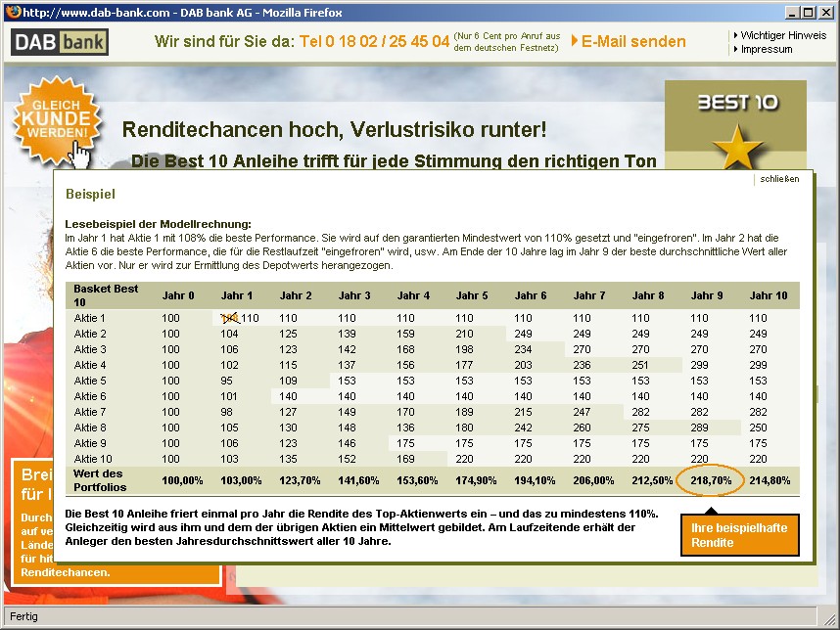This screenshot has height=630, width=840.
Task: Click Aktie 6 Jahr 2 value 140
Action: [x=288, y=396]
